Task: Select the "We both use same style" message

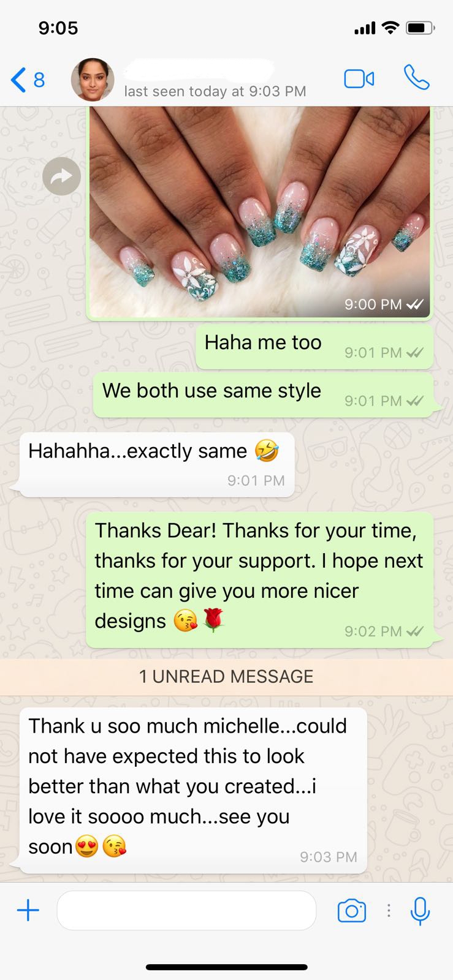Action: 264,396
